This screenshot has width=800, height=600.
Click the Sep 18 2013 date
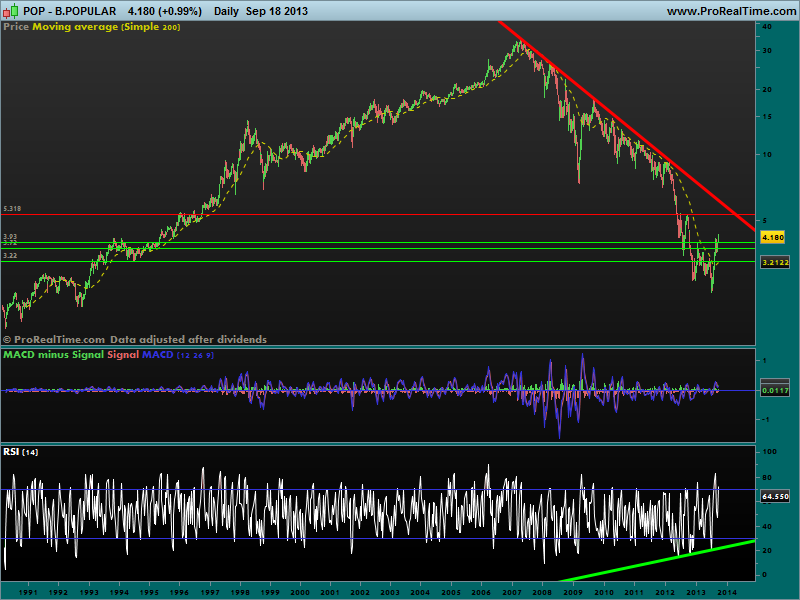pyautogui.click(x=277, y=11)
